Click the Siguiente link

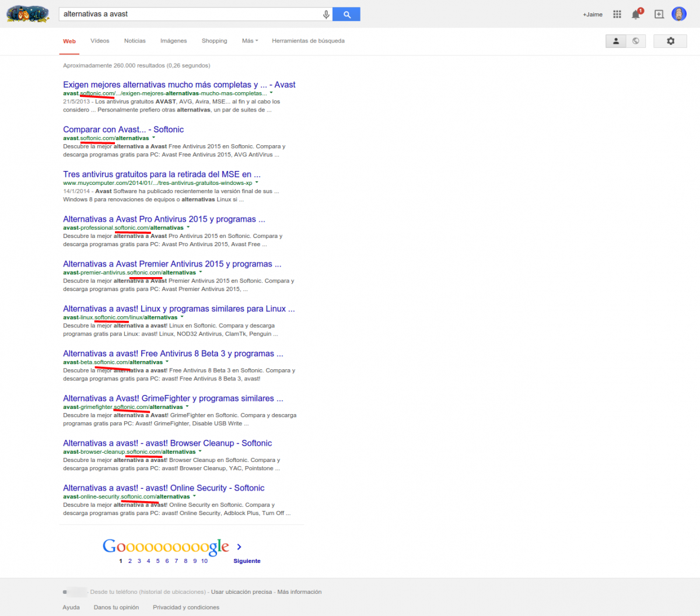(247, 561)
